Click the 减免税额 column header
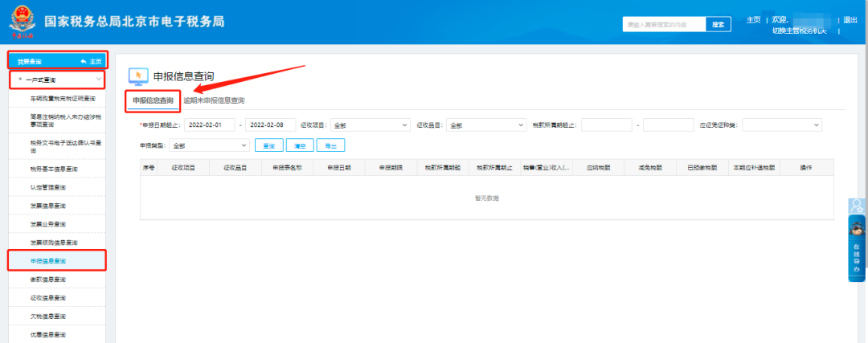This screenshot has height=343, width=868. [x=650, y=168]
